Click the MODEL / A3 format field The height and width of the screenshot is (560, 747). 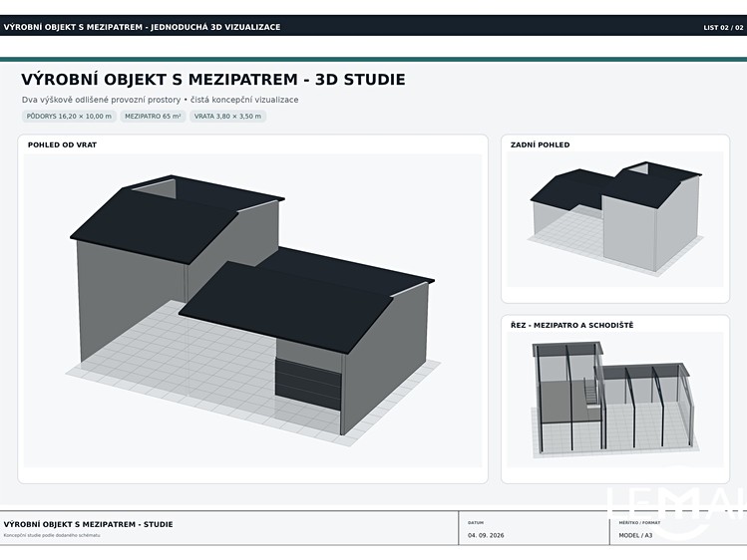click(x=635, y=535)
